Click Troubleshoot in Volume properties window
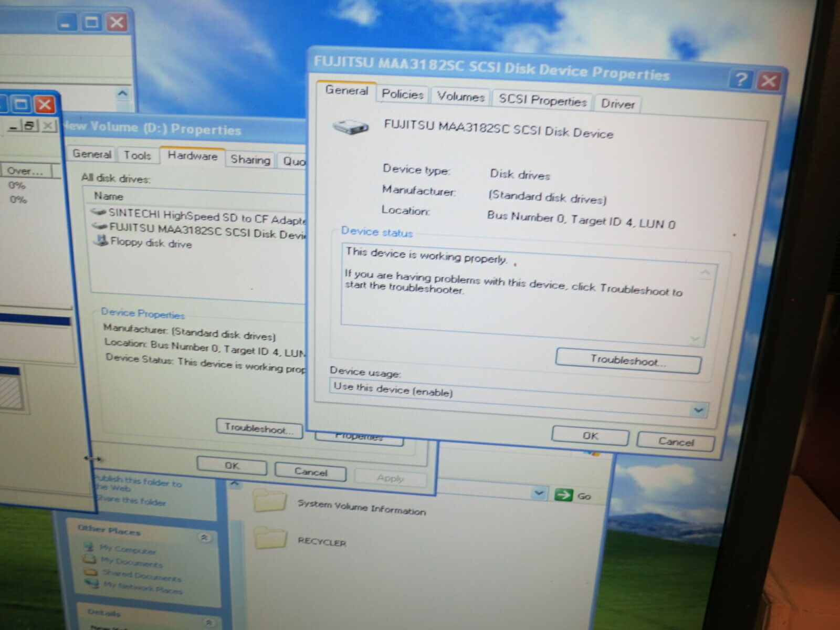Screen dimensions: 840x630 pyautogui.click(x=259, y=428)
